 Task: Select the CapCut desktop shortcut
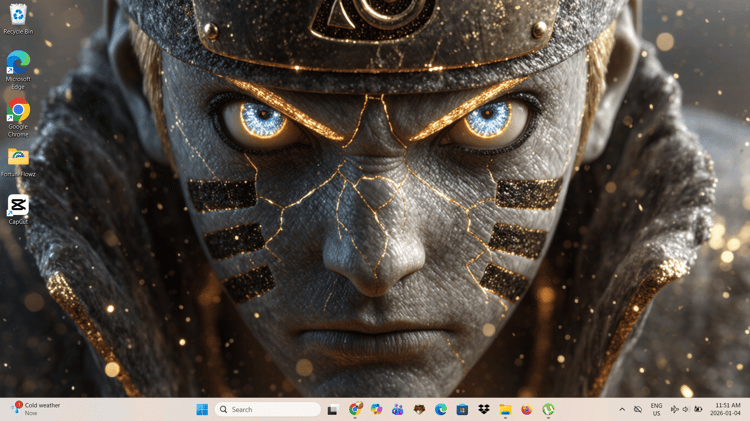(18, 209)
